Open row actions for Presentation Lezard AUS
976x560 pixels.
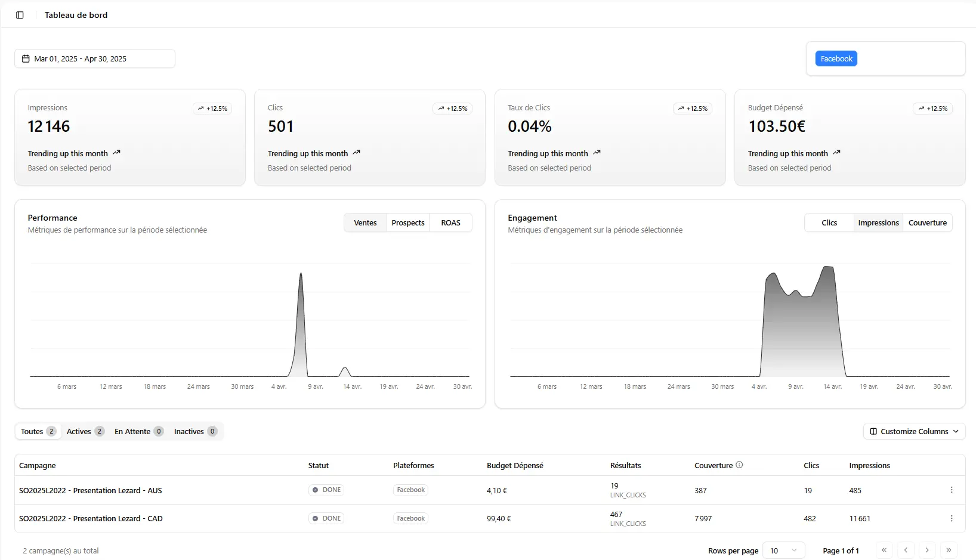(x=951, y=490)
